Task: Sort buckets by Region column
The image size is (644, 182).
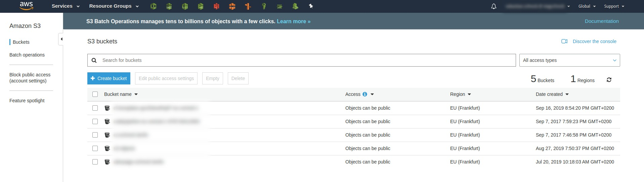Action: point(461,94)
